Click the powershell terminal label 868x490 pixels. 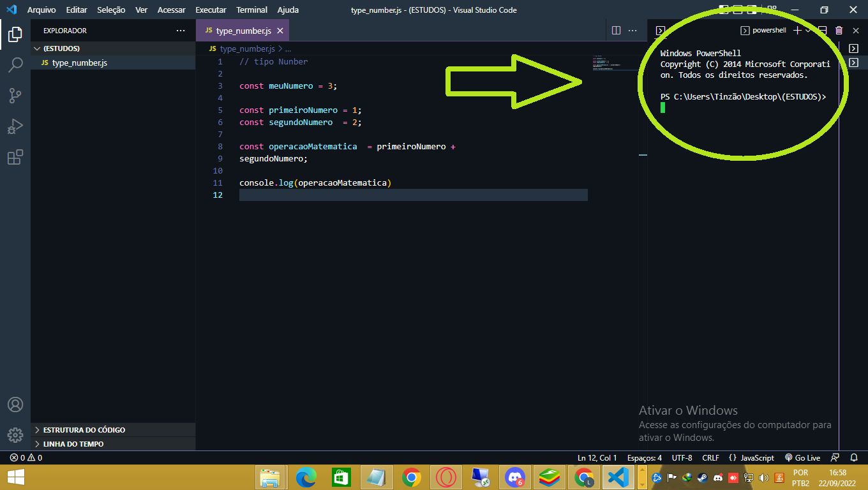pos(769,30)
